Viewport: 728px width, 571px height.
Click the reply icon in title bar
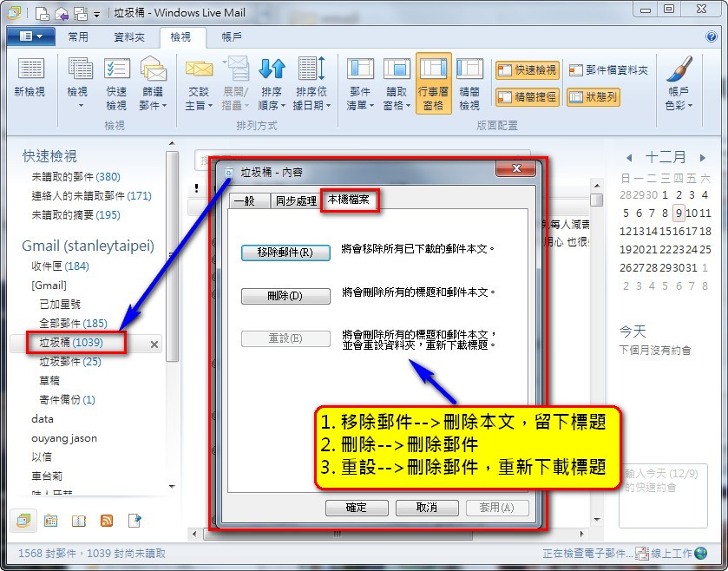click(62, 14)
